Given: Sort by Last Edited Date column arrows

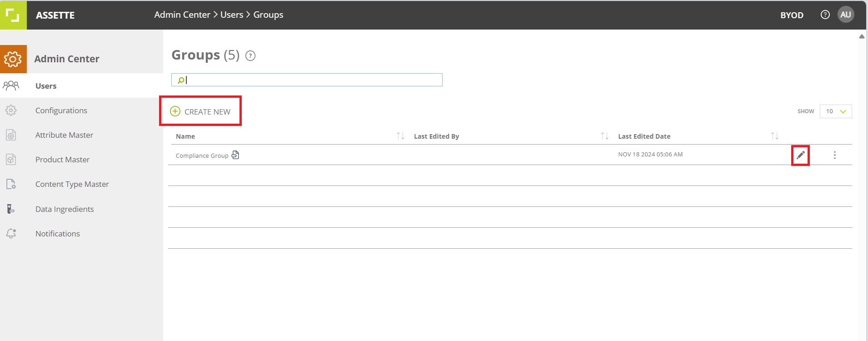Looking at the screenshot, I should point(774,136).
